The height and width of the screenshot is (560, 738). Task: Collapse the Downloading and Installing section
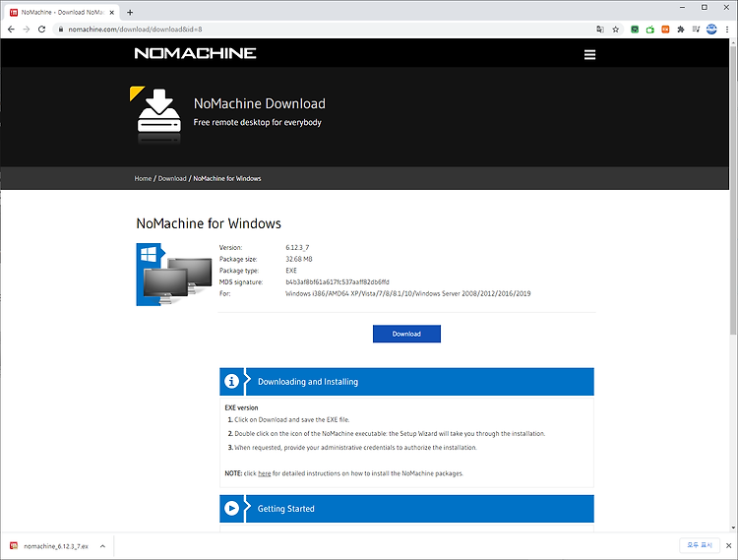coord(406,382)
